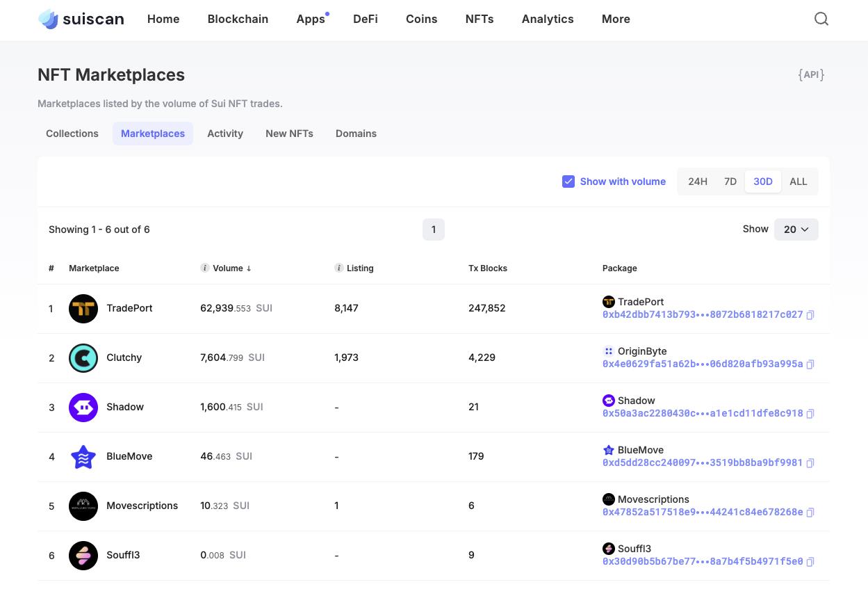Click TradePort volume 62,939.553 SUI
The height and width of the screenshot is (596, 868).
pyautogui.click(x=236, y=308)
